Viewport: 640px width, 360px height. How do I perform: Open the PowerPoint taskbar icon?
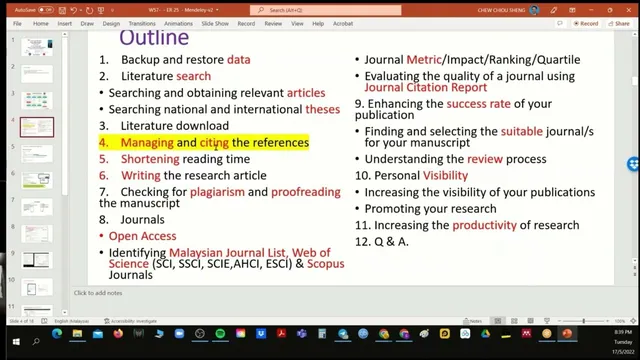click(x=567, y=334)
